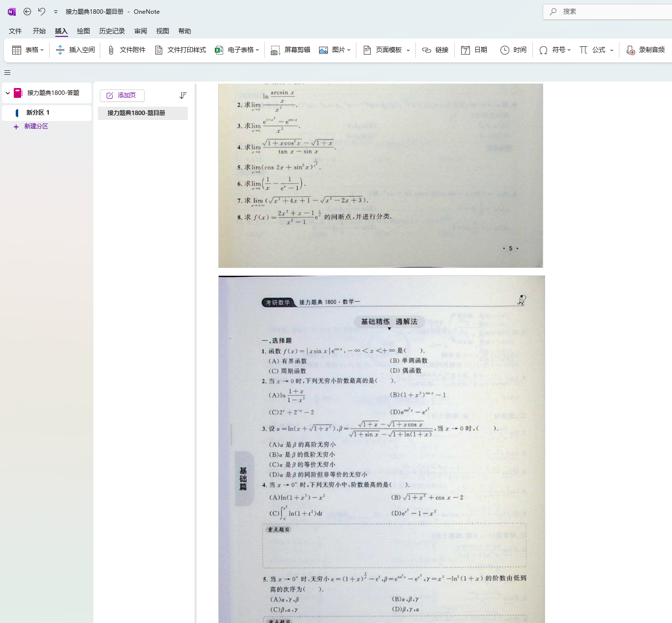Create a section with 新建分区
Screen dimensions: 672x623
pos(36,126)
